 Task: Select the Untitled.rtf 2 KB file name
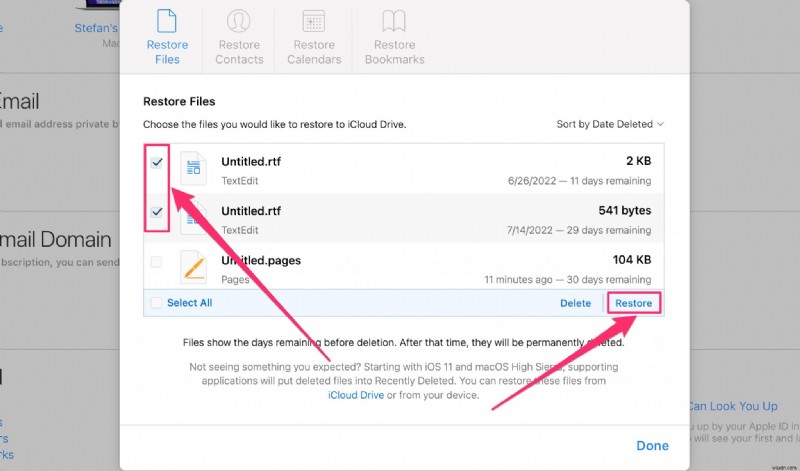point(251,162)
